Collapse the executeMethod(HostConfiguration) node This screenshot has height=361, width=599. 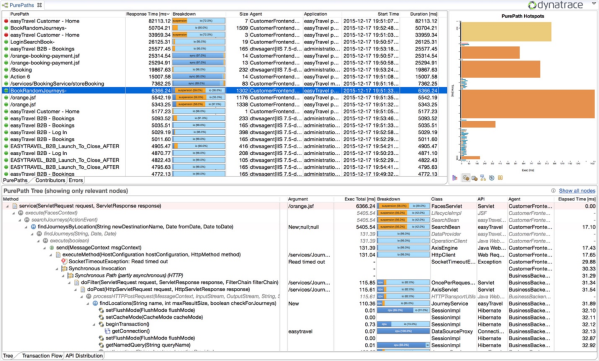(x=51, y=255)
